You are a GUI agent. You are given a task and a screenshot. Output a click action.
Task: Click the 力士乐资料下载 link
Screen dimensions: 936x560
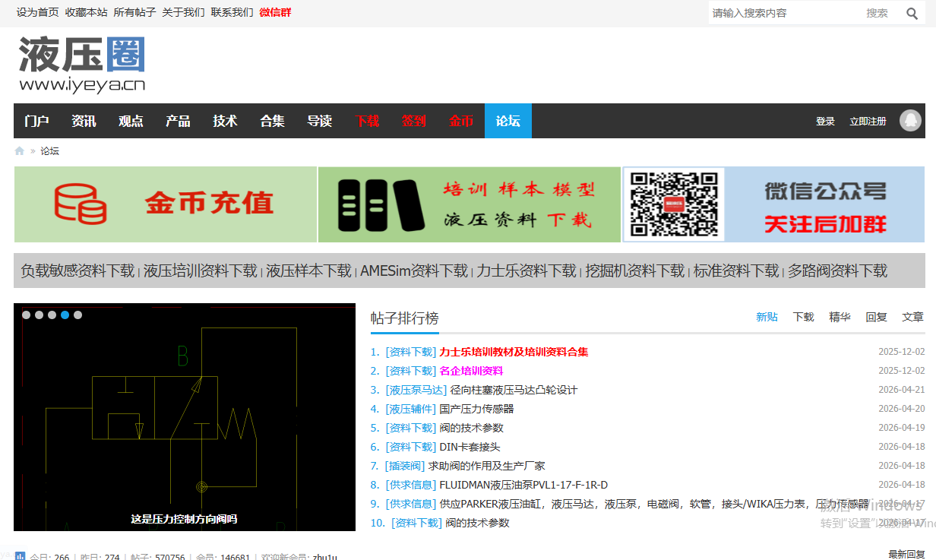pyautogui.click(x=526, y=271)
